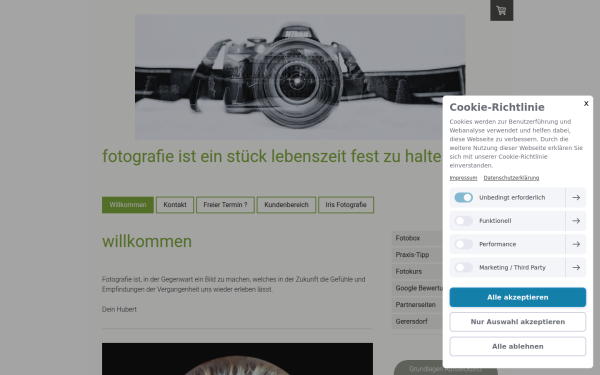Toggle the Unbedingt erforderlich switch
This screenshot has height=375, width=600.
pyautogui.click(x=463, y=197)
